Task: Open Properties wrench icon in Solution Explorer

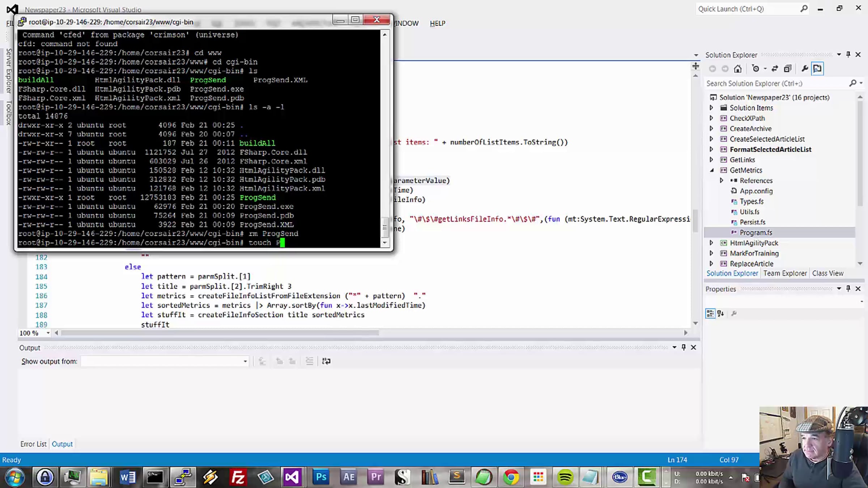Action: (x=805, y=69)
